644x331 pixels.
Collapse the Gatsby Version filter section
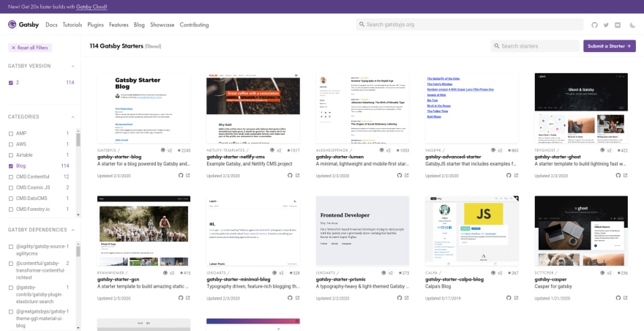73,66
